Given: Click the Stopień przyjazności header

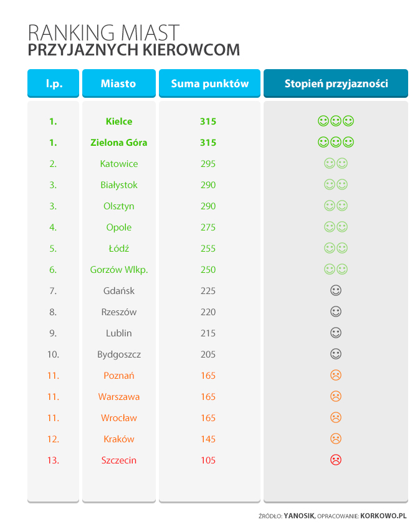Looking at the screenshot, I should [x=336, y=83].
